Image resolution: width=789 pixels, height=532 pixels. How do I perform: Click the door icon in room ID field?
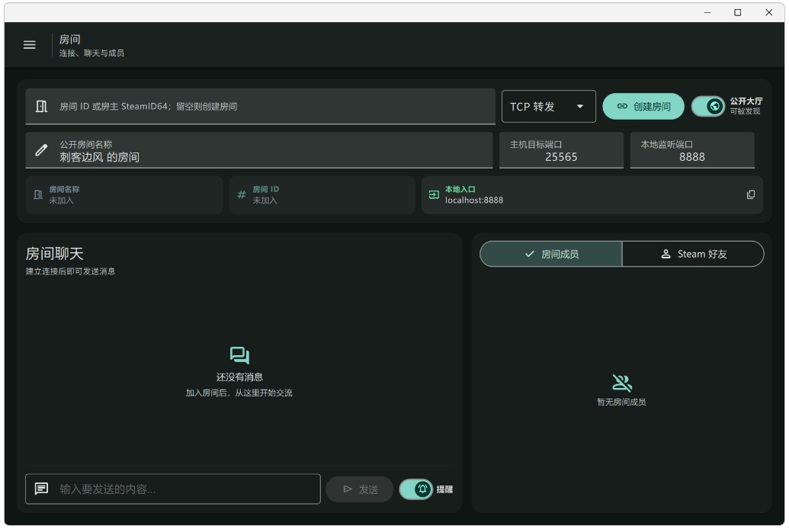coord(42,106)
